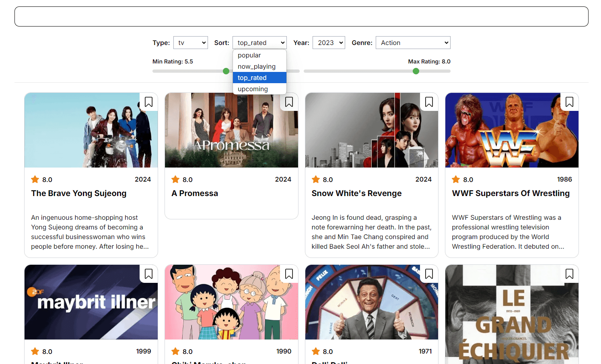Click Snow White's Revenge description text
Image resolution: width=601 pixels, height=364 pixels.
tap(371, 232)
